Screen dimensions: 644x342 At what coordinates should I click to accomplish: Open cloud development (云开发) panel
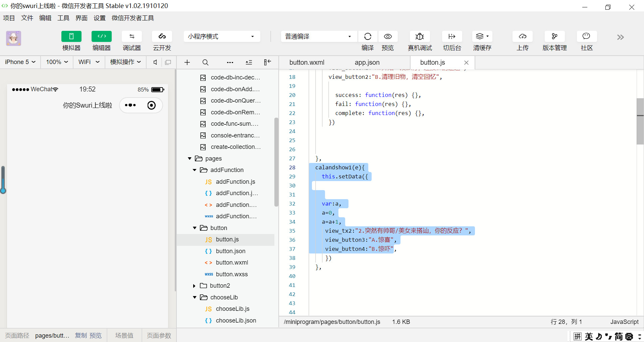click(162, 37)
